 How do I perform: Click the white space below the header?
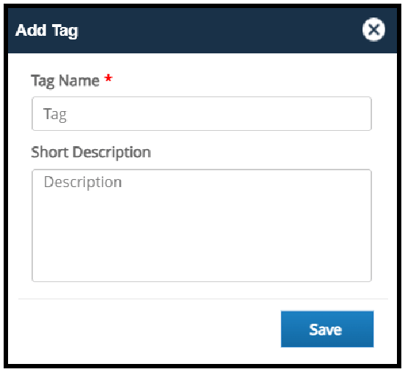[202, 62]
